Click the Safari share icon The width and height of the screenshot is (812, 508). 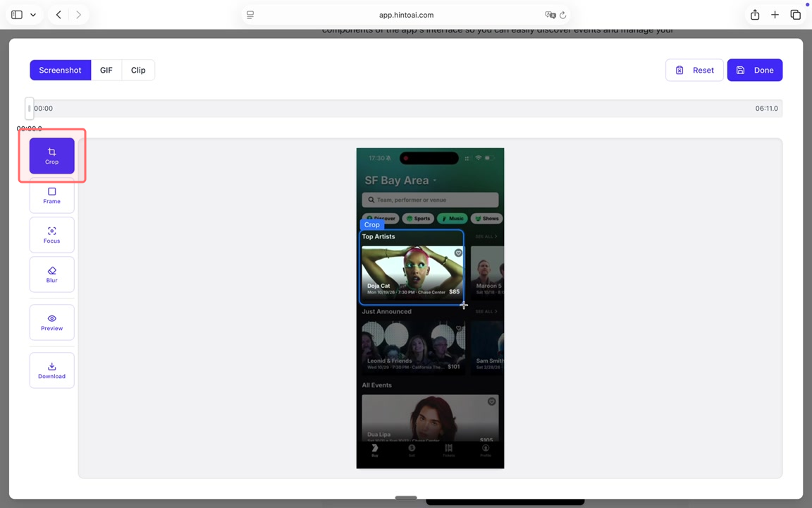point(755,15)
